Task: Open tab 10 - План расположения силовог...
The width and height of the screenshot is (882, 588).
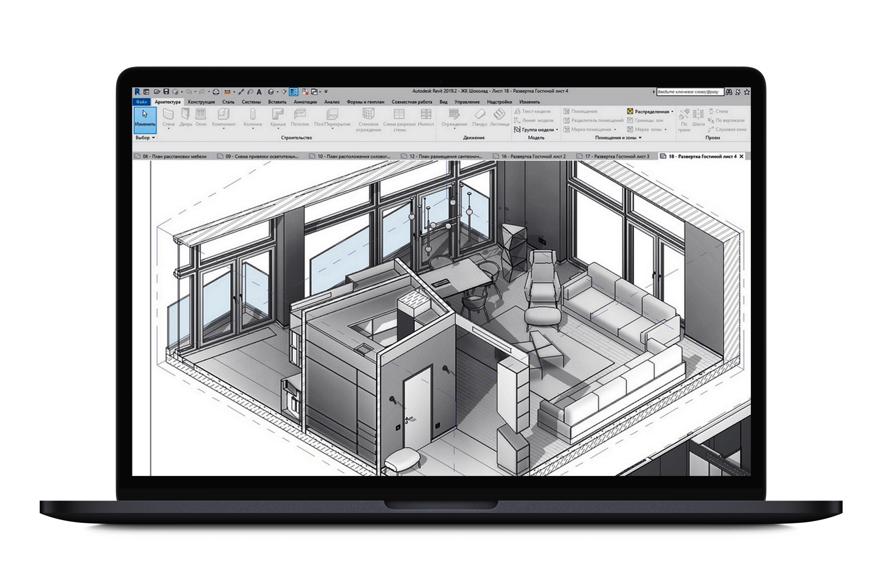Action: (350, 156)
